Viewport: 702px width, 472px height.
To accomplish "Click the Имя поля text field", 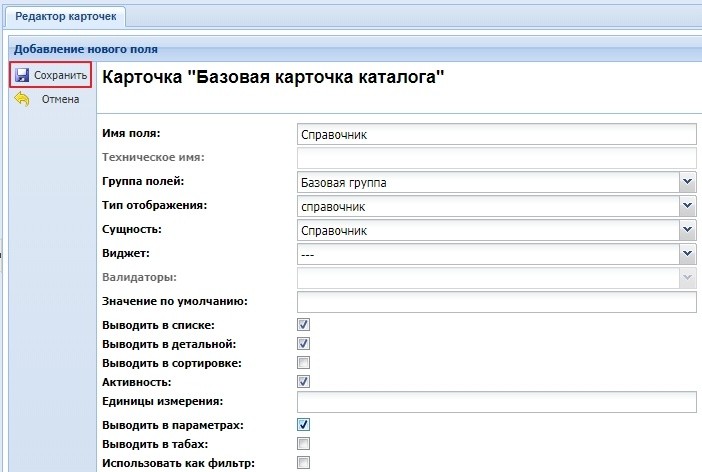I will click(x=496, y=134).
